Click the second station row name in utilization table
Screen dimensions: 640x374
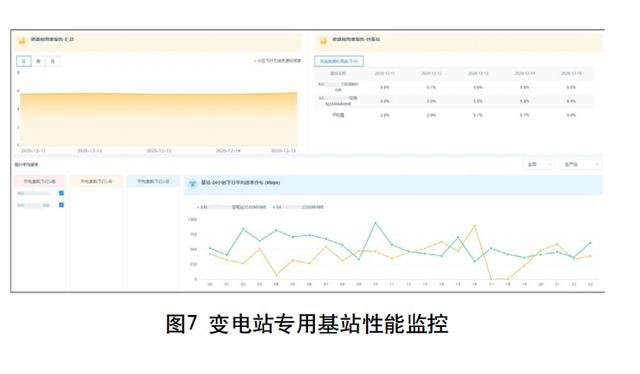coord(338,101)
